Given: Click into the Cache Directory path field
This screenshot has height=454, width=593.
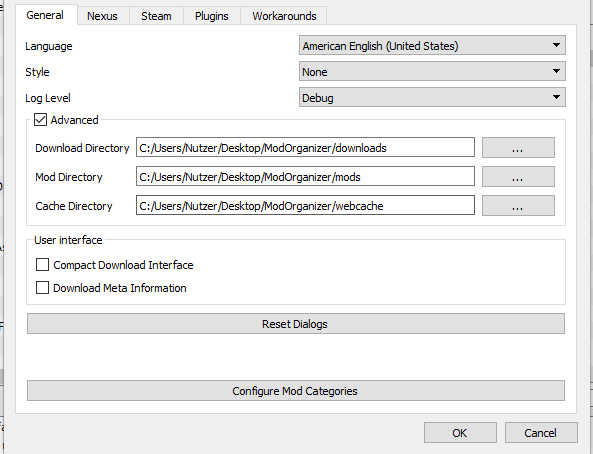Looking at the screenshot, I should coord(305,205).
